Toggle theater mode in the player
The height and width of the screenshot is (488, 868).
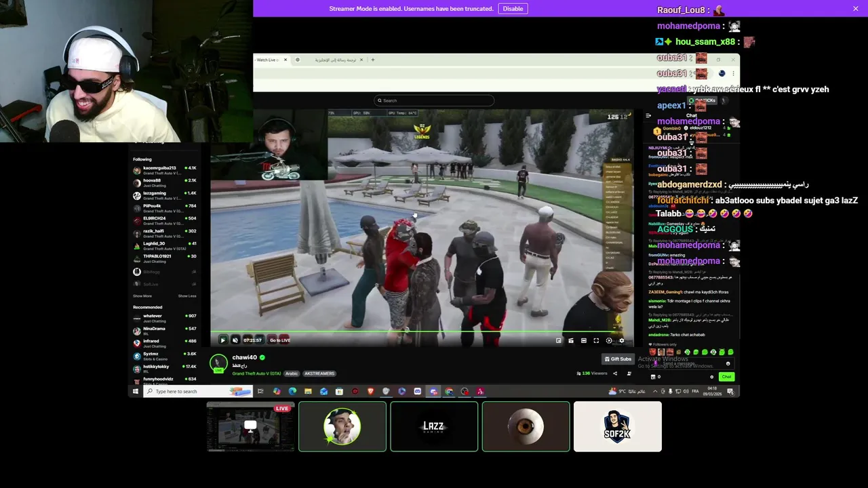[x=584, y=340]
